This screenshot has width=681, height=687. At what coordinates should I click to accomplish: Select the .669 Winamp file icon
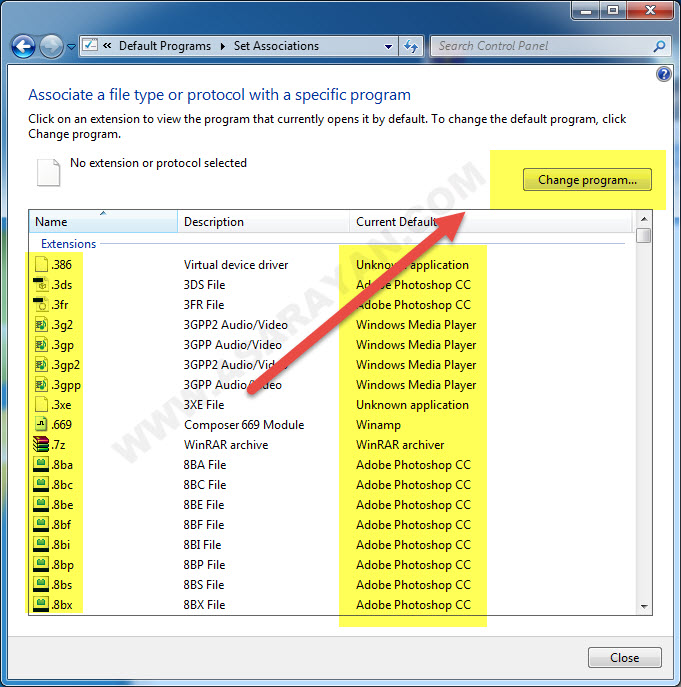click(x=41, y=425)
